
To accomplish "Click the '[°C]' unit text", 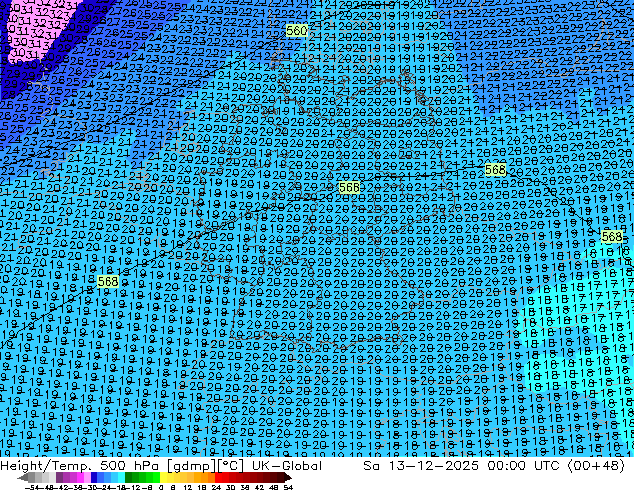I will [230, 466].
